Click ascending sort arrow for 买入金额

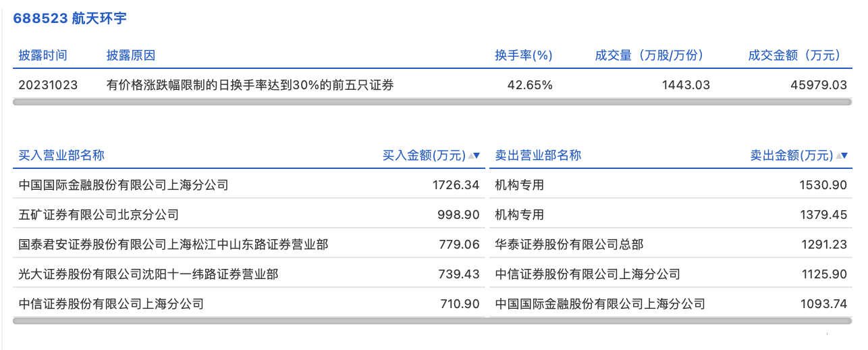470,156
